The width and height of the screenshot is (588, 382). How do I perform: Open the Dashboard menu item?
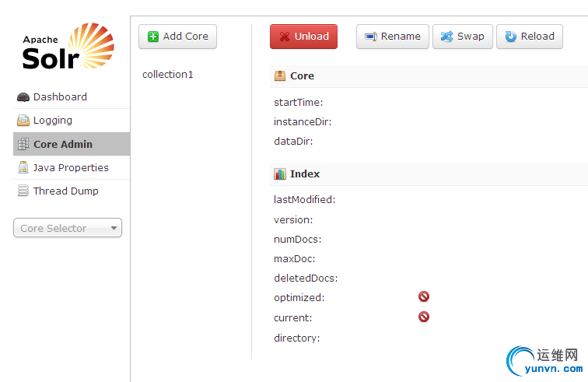[72, 97]
